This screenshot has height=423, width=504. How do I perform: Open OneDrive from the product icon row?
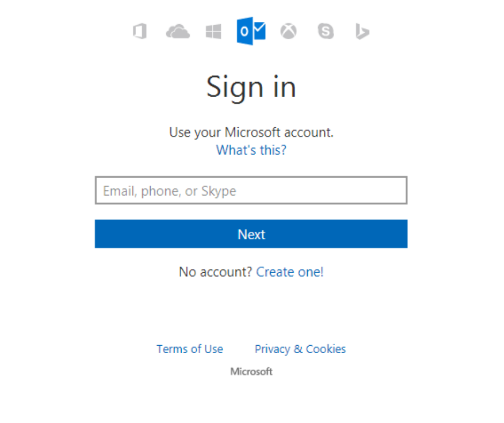(177, 31)
